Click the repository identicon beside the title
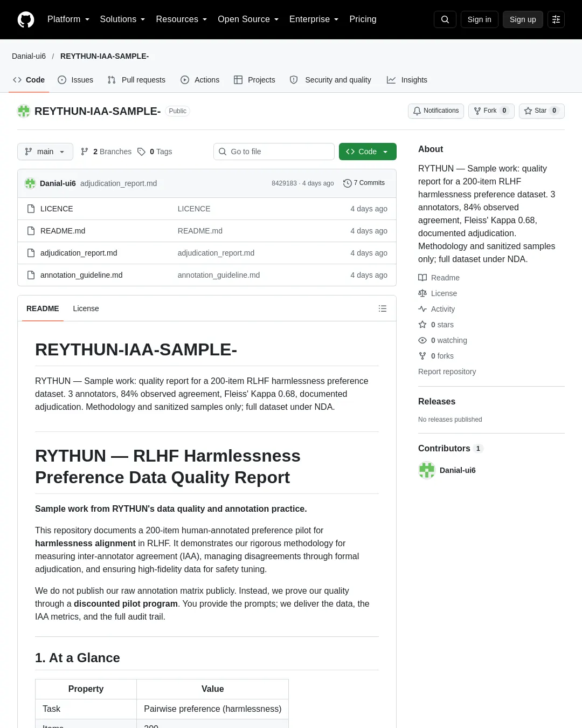The image size is (582, 728). [24, 111]
